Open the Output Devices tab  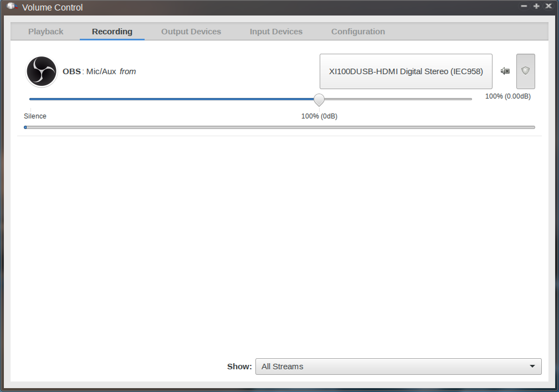[x=191, y=32]
